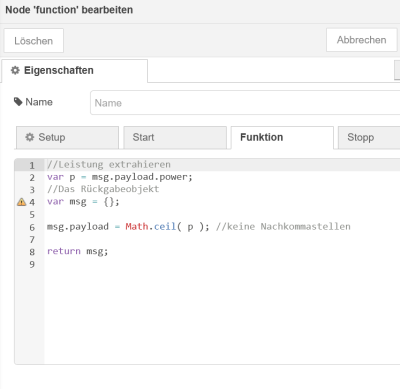Viewport: 400px width, 389px height.
Task: Click line number 1 in the gutter
Action: tap(32, 165)
